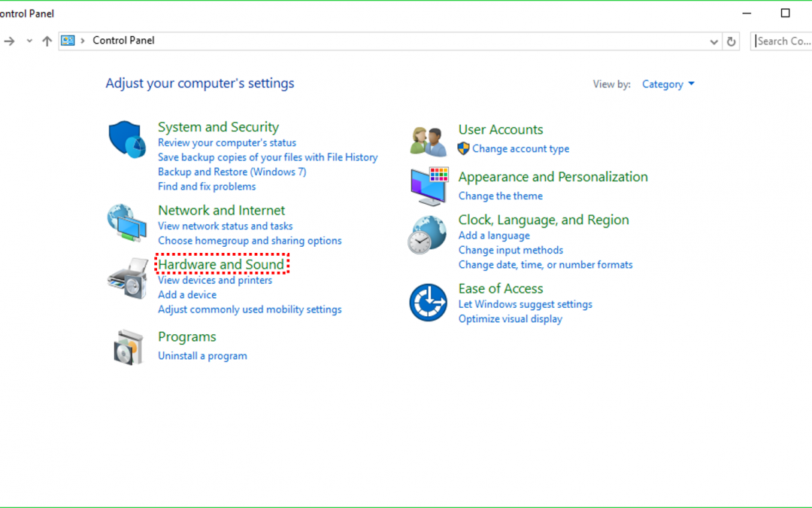Screen dimensions: 812x508
Task: Click the Network and Internet globe icon
Action: point(127,222)
